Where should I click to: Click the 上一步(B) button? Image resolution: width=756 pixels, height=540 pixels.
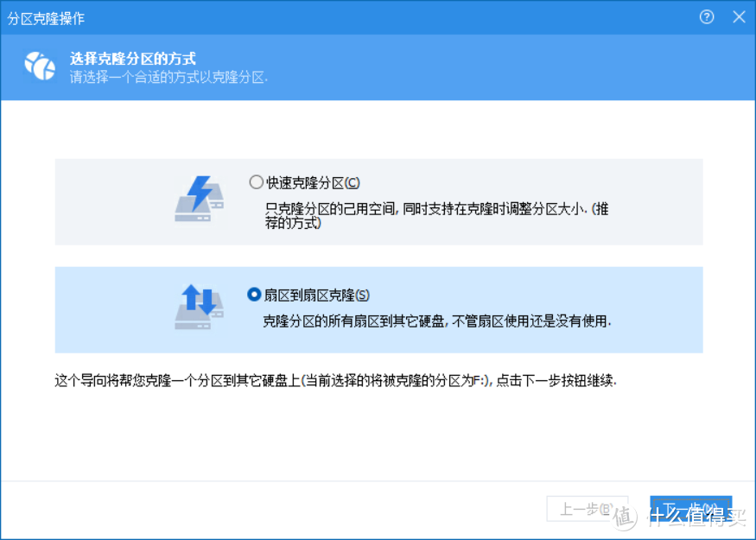pyautogui.click(x=588, y=509)
